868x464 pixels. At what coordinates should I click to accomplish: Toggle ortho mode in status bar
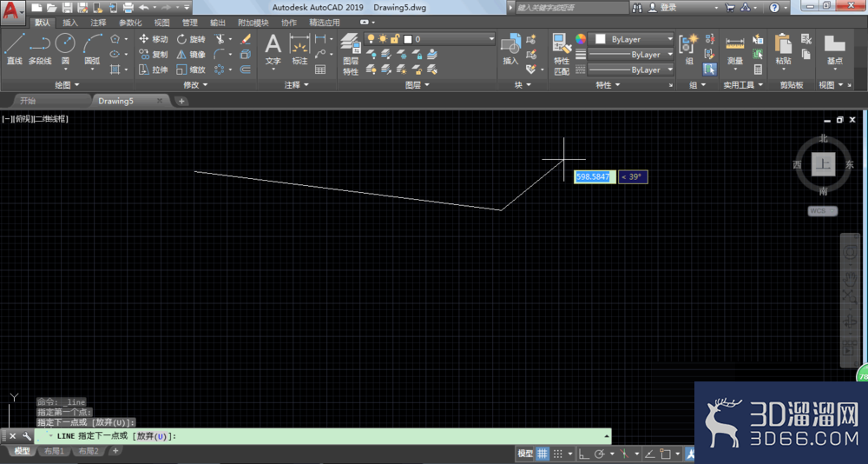tap(583, 454)
